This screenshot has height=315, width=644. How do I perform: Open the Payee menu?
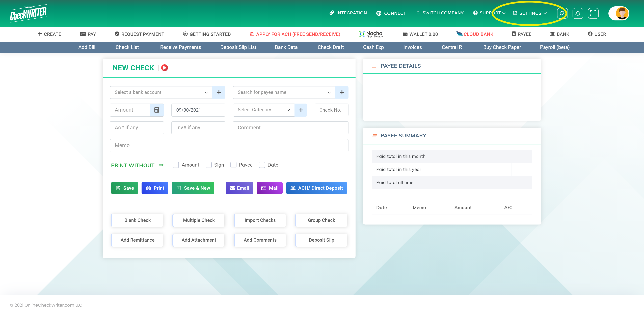(x=522, y=34)
